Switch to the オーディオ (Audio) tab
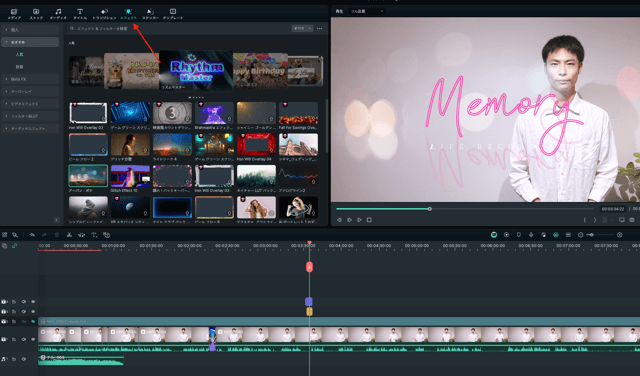The image size is (640, 376). (x=58, y=14)
